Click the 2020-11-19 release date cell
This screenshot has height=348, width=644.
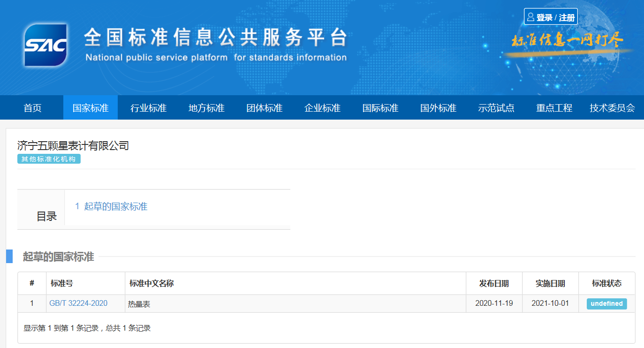click(494, 303)
